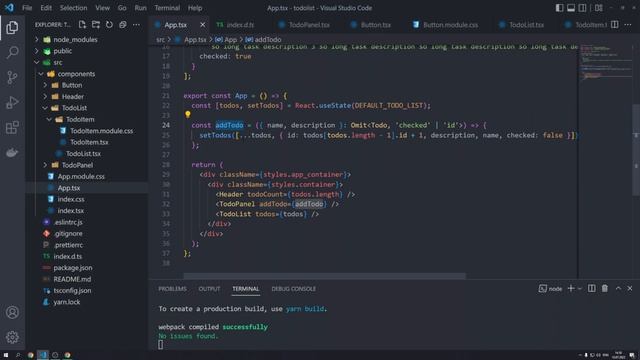Refresh the Explorer file tree

[x=109, y=24]
